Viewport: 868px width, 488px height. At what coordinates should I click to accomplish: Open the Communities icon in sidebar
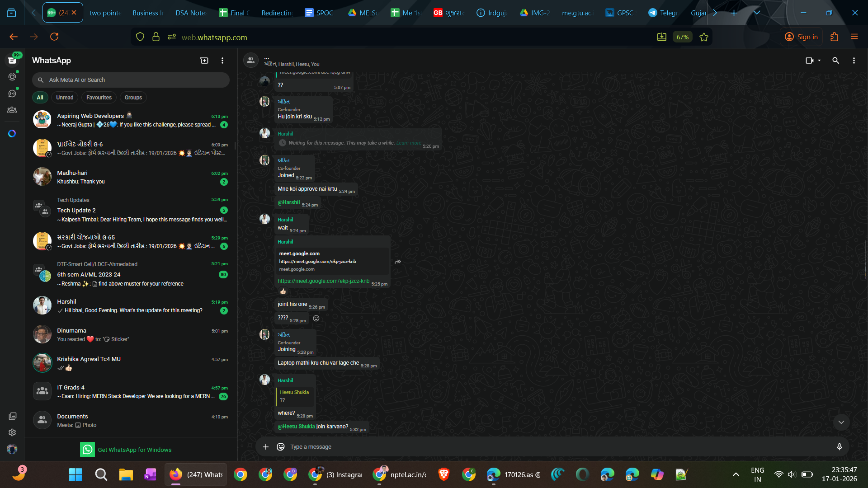pyautogui.click(x=12, y=110)
